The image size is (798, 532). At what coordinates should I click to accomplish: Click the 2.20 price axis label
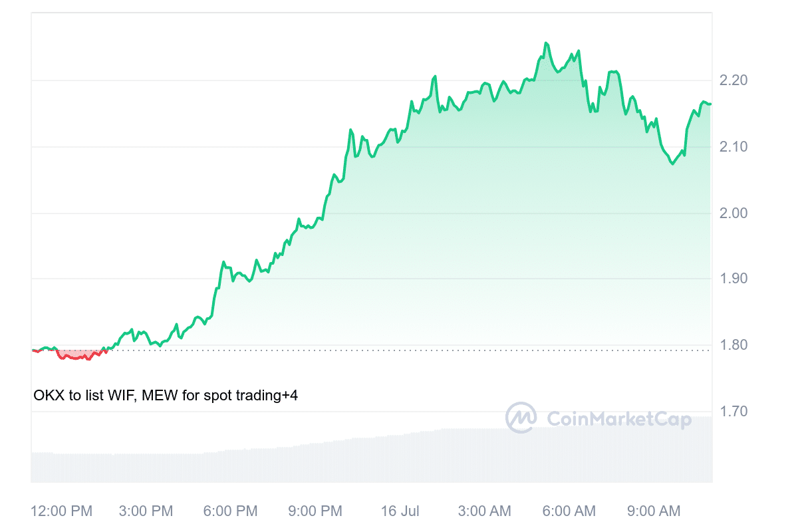coord(733,80)
